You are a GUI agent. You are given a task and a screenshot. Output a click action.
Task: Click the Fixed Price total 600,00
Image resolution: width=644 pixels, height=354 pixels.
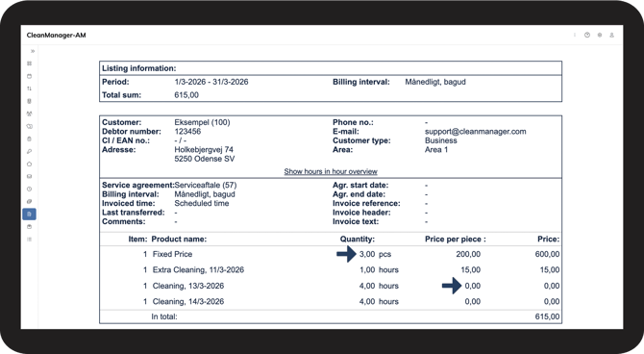pyautogui.click(x=547, y=254)
